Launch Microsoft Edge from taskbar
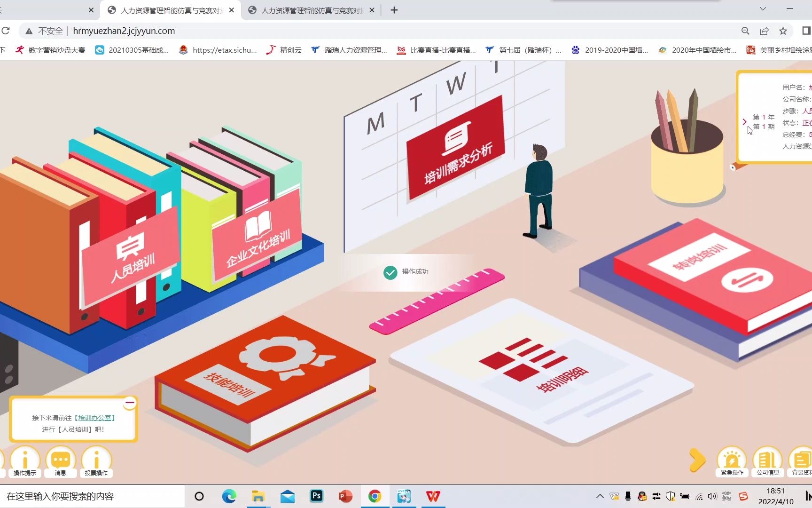Screen dimensions: 812x508 229,496
